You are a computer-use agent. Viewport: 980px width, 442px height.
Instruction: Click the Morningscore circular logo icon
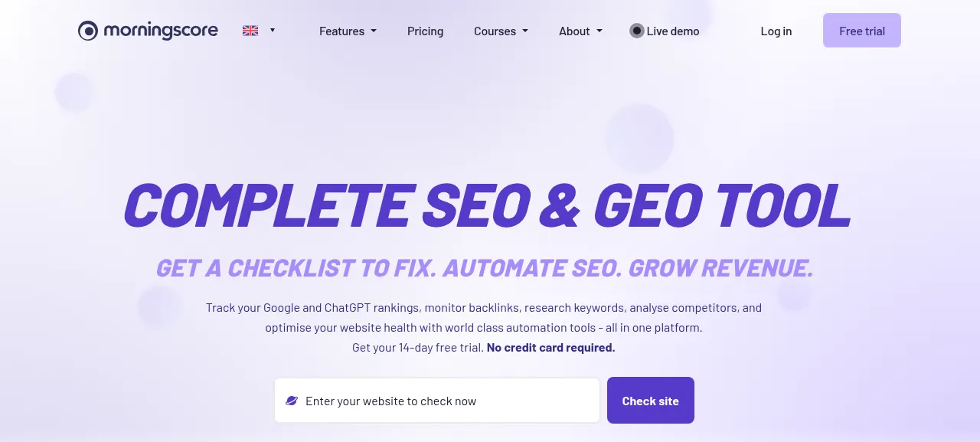(88, 31)
